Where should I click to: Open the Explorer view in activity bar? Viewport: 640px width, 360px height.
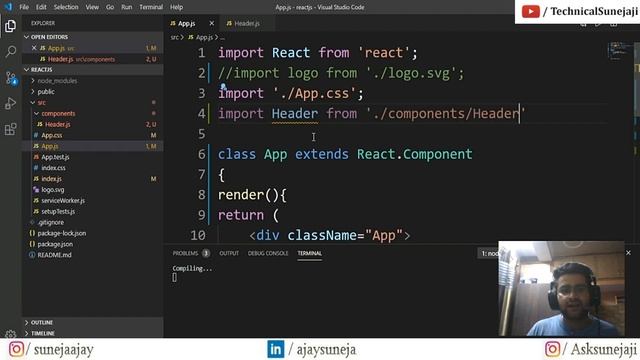click(x=11, y=27)
